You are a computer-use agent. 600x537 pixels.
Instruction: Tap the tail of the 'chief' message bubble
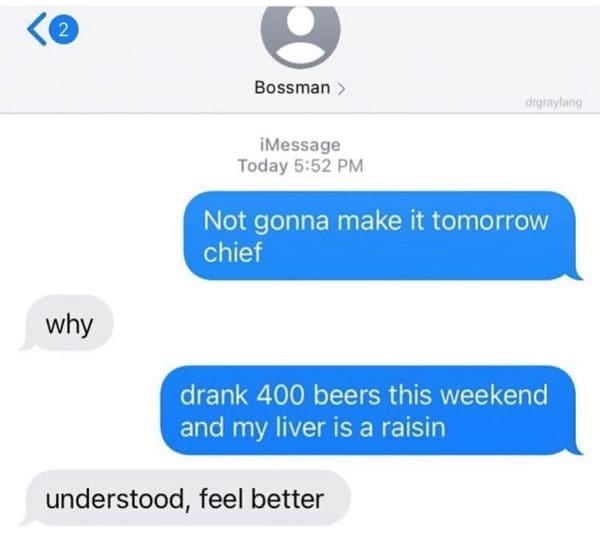click(x=575, y=274)
